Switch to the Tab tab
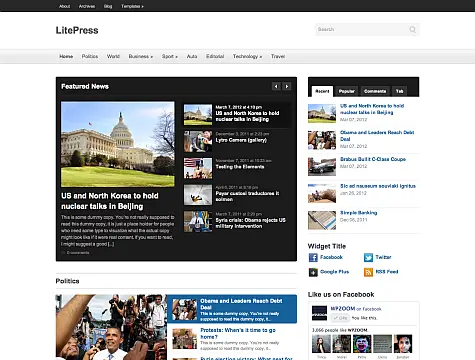 (400, 91)
